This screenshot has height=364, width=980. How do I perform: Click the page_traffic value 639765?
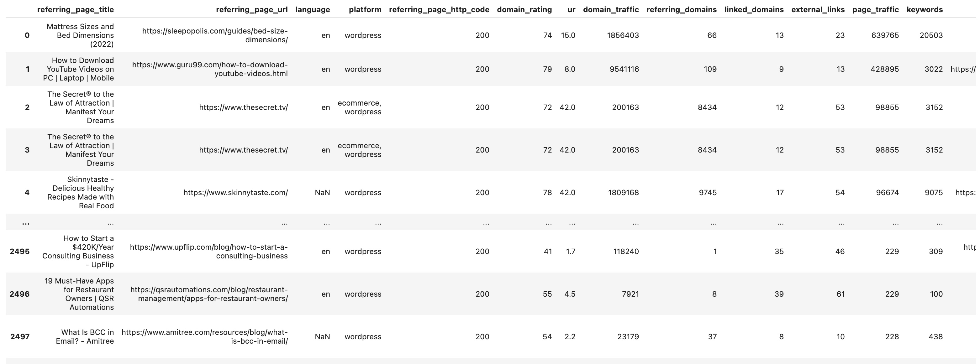pyautogui.click(x=885, y=35)
